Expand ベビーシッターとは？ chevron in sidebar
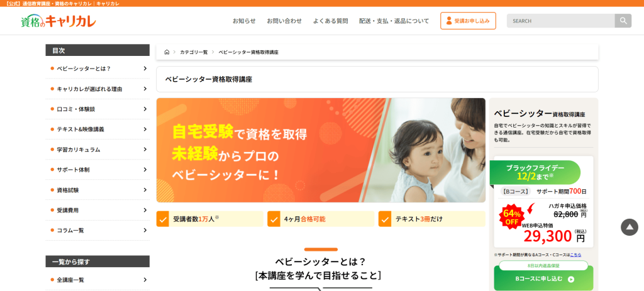Screen dimensions: 644x291 pos(145,69)
